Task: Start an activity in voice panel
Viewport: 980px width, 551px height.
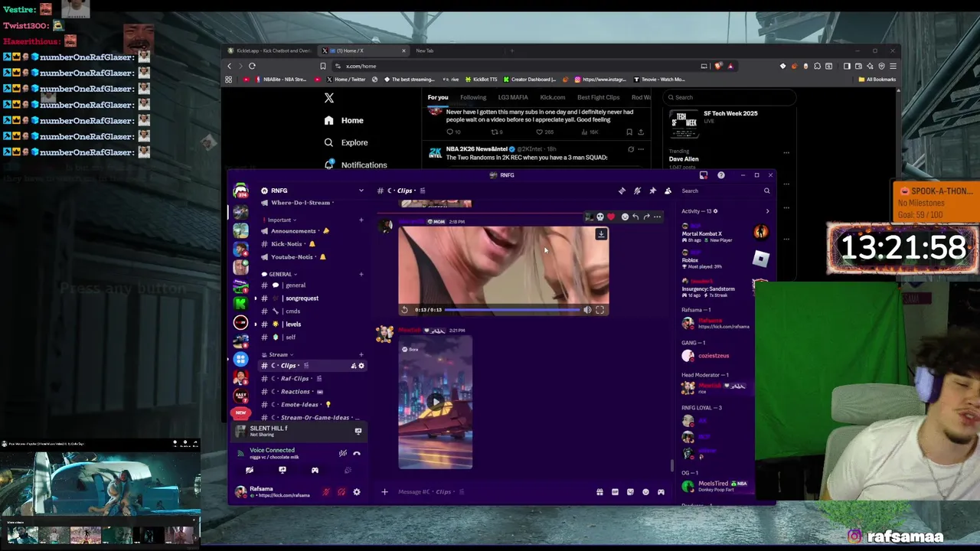Action: point(315,471)
